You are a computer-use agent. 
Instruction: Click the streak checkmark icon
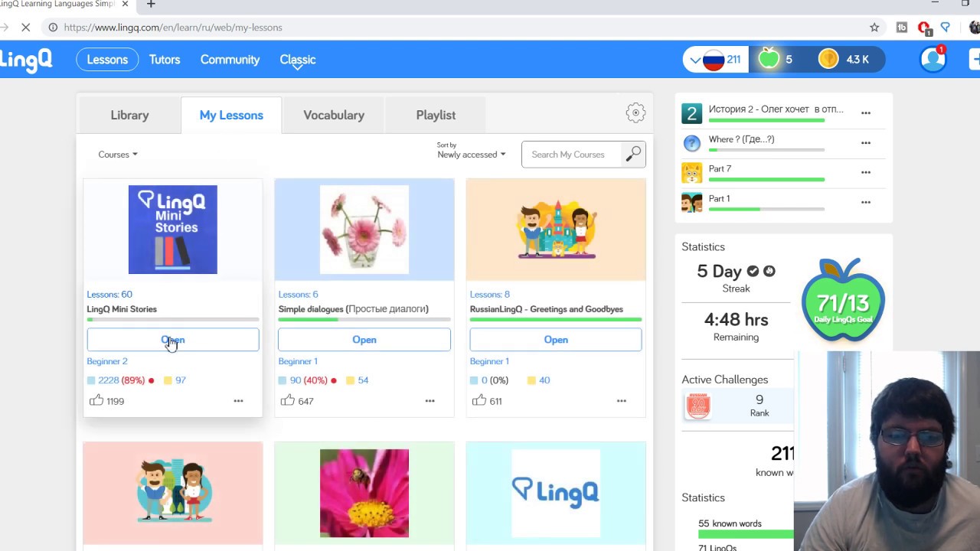coord(753,271)
